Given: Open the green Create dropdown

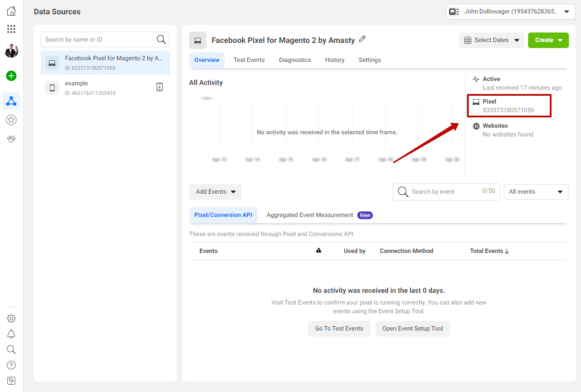Looking at the screenshot, I should click(548, 40).
